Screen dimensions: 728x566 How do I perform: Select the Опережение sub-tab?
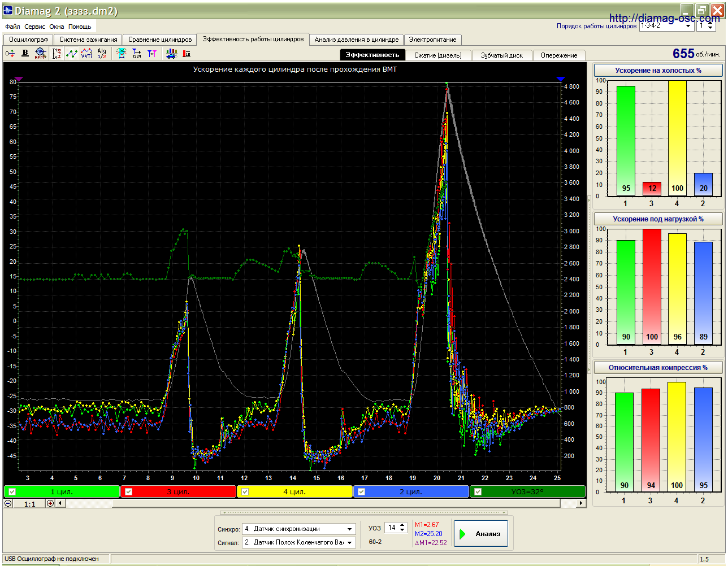pos(559,55)
